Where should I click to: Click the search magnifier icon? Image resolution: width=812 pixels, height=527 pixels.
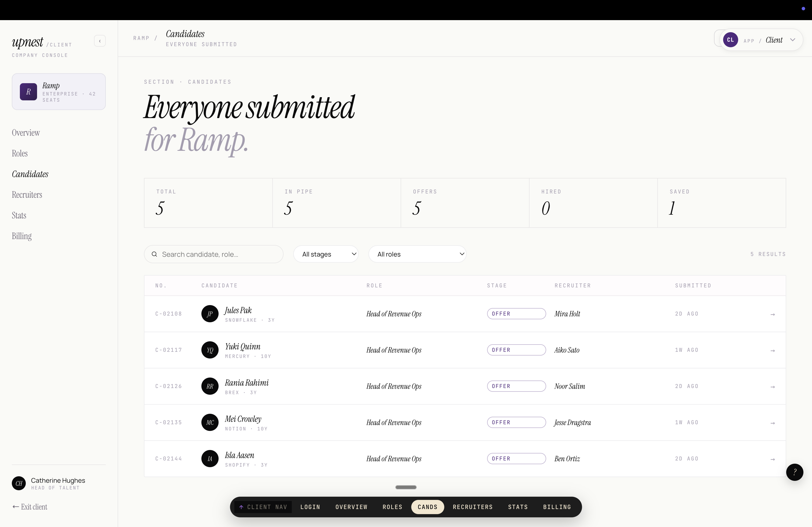pos(154,254)
